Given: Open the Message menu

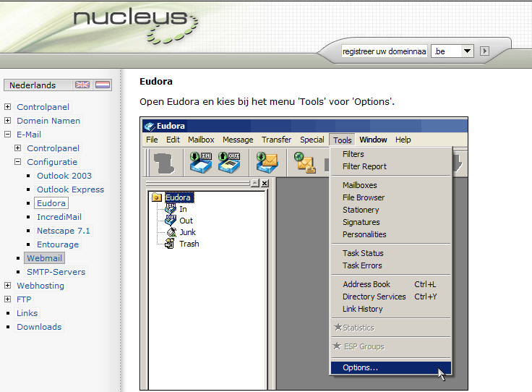Looking at the screenshot, I should click(238, 140).
